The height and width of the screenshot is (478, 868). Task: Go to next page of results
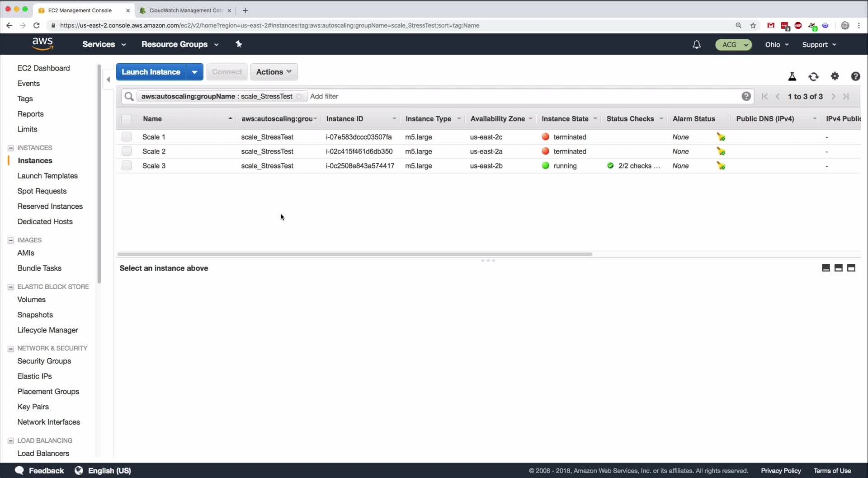833,96
